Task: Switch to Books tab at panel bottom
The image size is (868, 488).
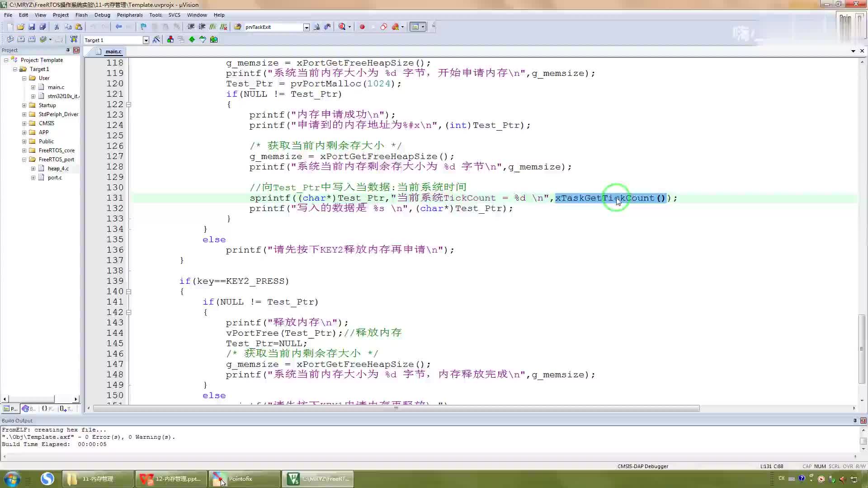Action: point(29,408)
